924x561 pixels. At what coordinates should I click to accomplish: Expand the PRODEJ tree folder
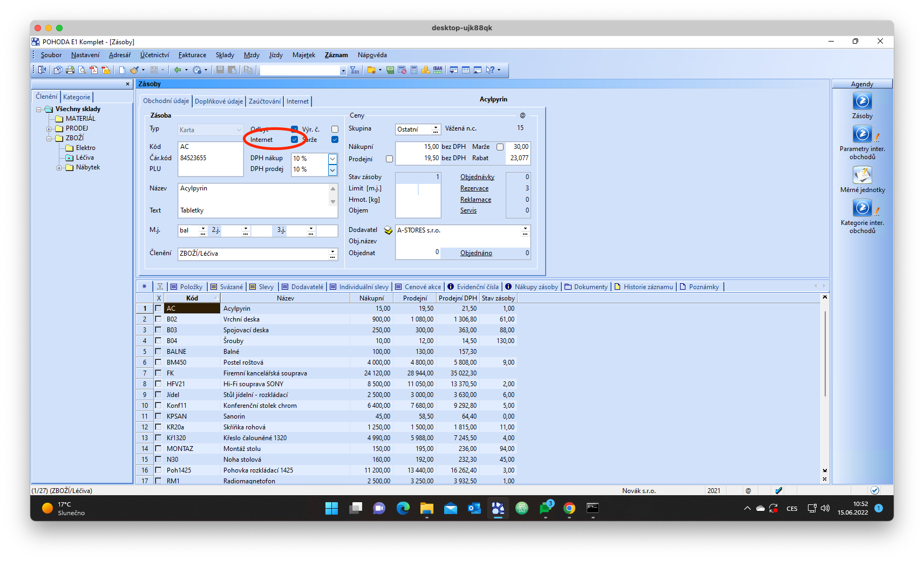49,129
